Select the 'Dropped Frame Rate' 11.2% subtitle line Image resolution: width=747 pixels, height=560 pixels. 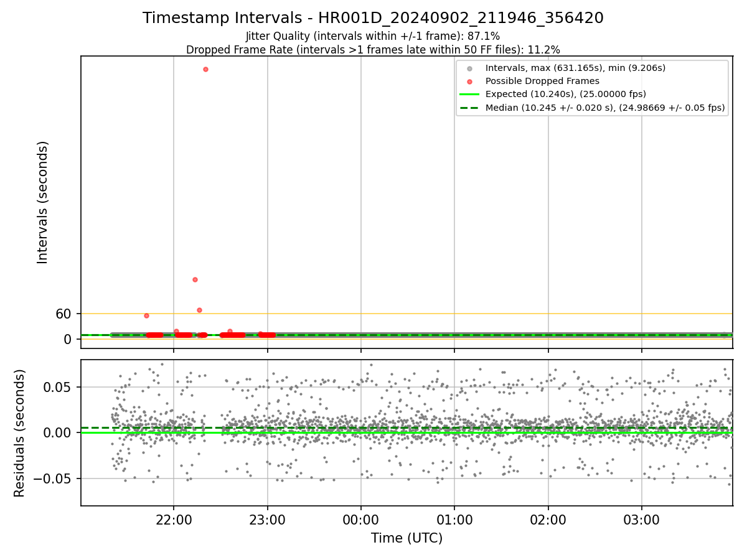pos(373,50)
